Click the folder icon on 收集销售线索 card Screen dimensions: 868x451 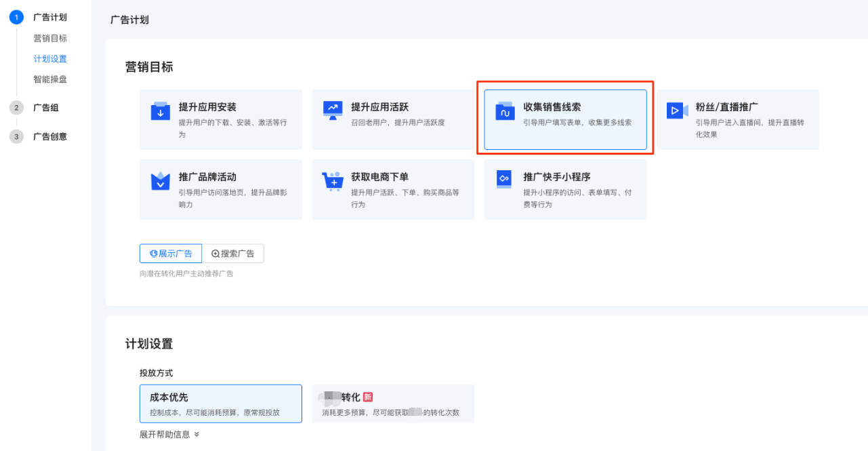[x=505, y=111]
